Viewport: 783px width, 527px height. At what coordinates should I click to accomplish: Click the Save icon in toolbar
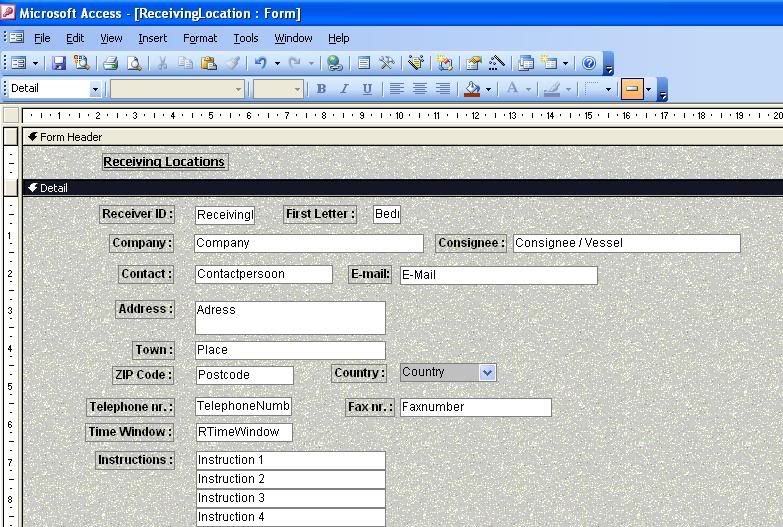coord(59,63)
